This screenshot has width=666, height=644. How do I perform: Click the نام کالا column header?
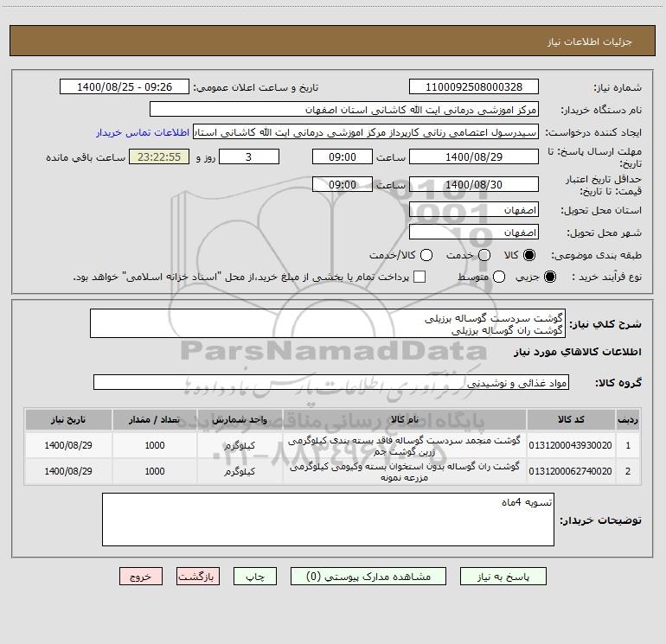(x=405, y=420)
